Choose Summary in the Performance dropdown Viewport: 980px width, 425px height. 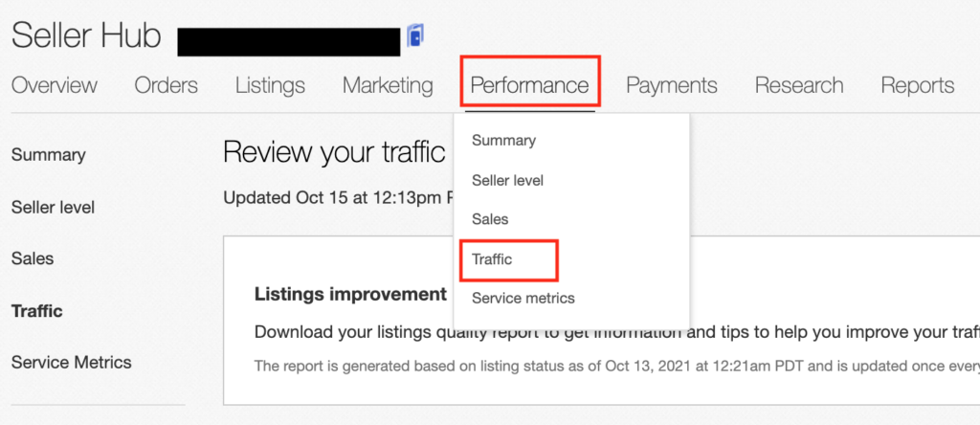coord(503,141)
